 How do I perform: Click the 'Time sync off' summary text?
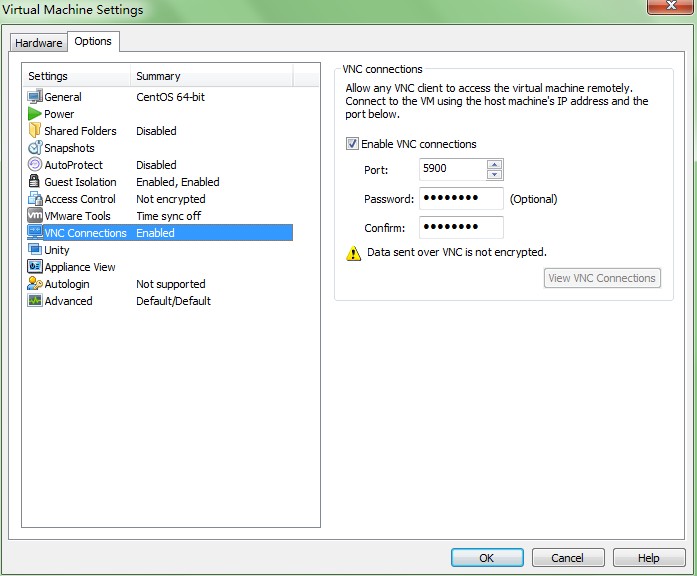pos(168,216)
